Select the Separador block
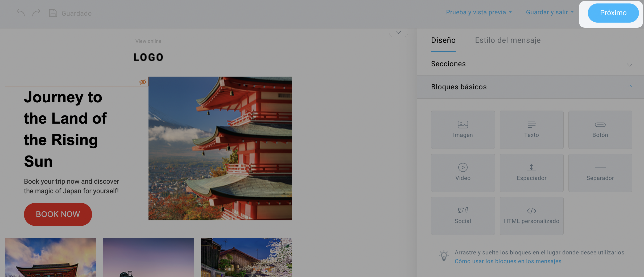The height and width of the screenshot is (277, 644). 600,173
